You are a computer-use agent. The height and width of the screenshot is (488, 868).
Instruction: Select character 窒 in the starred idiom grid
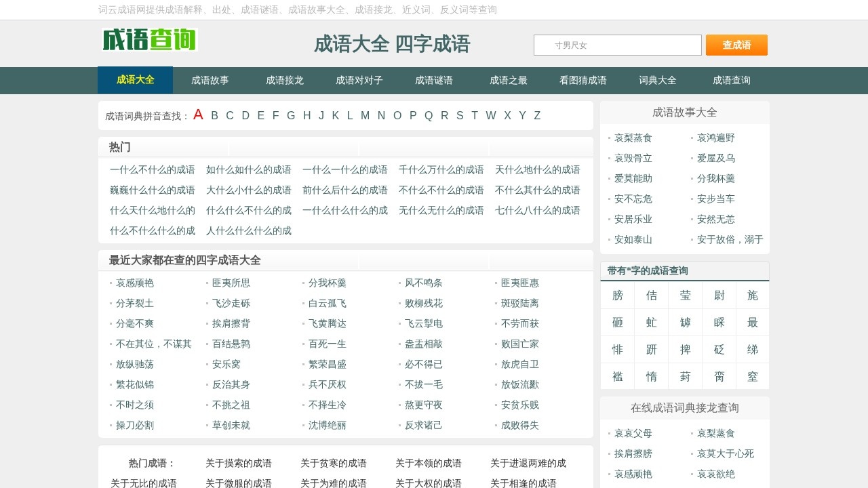click(x=753, y=376)
